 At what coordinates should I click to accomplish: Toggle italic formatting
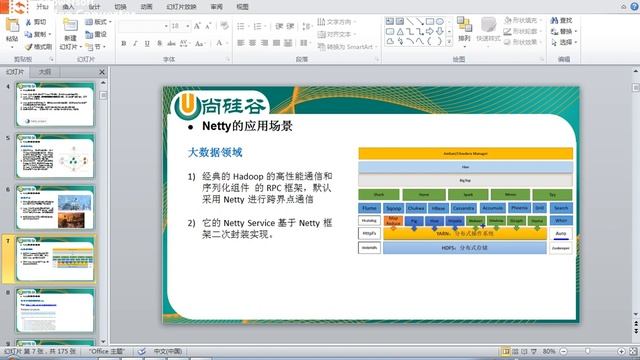point(135,43)
